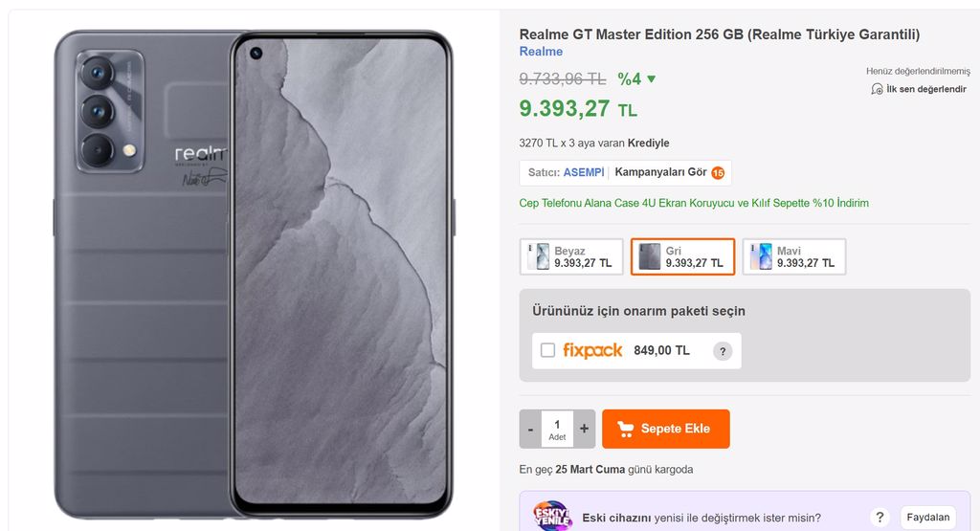Open Kampanyaları Gör campaigns list
980x531 pixels.
point(660,172)
